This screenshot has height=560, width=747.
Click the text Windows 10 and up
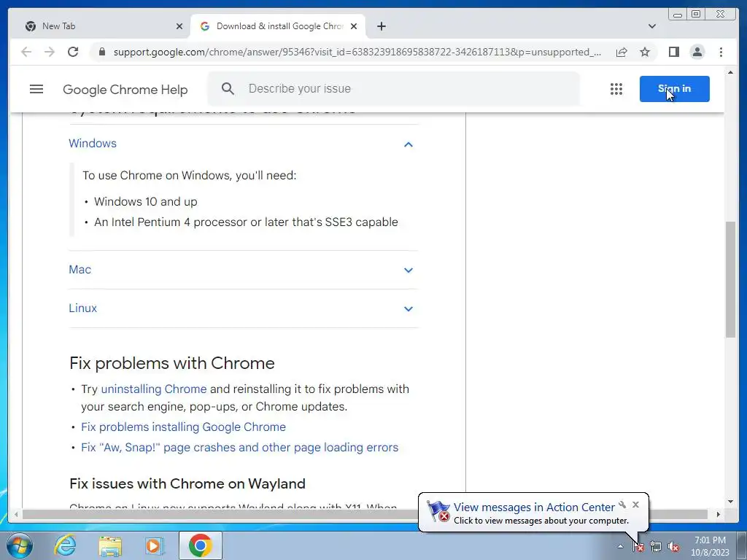pyautogui.click(x=146, y=201)
